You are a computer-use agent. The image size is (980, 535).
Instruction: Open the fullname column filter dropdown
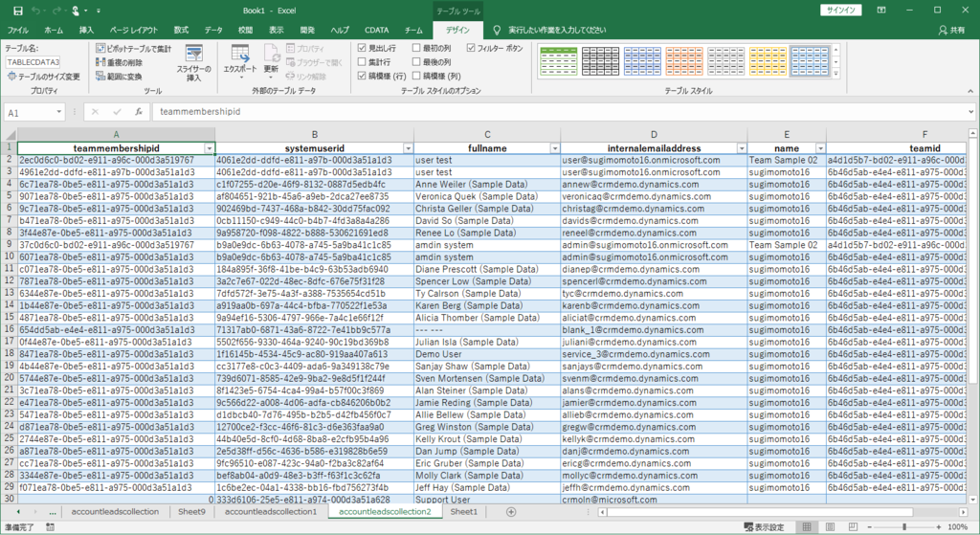pyautogui.click(x=554, y=148)
